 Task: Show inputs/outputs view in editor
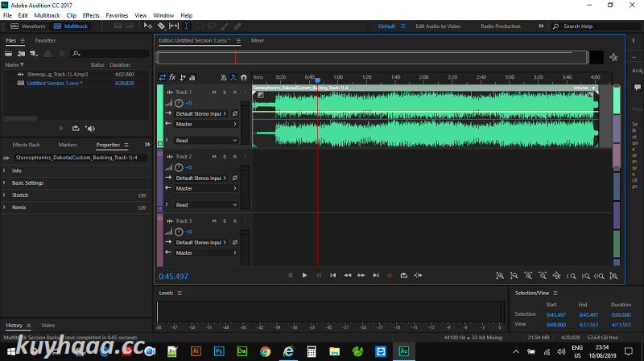point(163,77)
